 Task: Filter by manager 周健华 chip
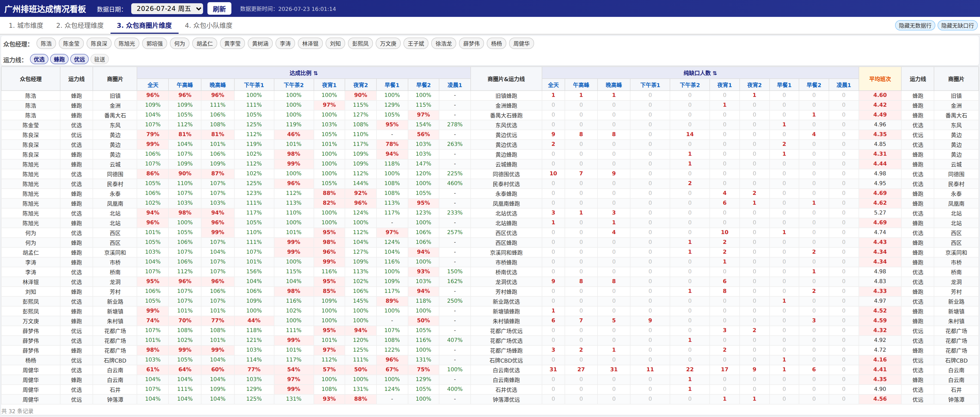[x=521, y=44]
